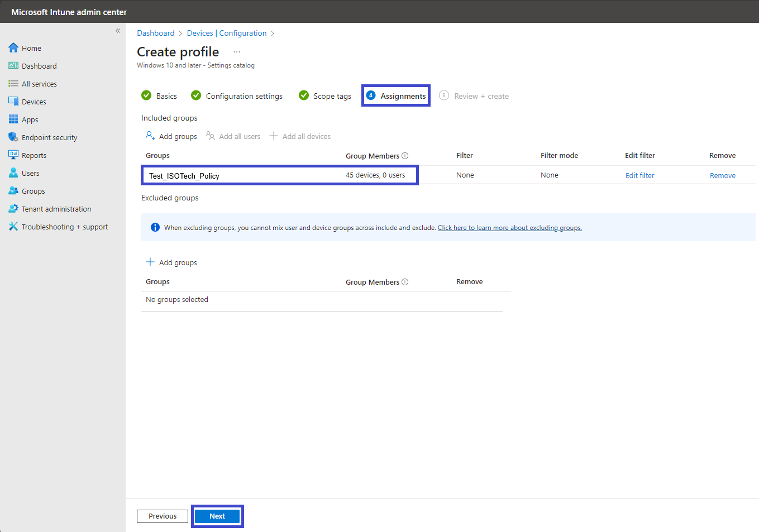
Task: Click Group Members info icon in Included groups
Action: click(405, 156)
